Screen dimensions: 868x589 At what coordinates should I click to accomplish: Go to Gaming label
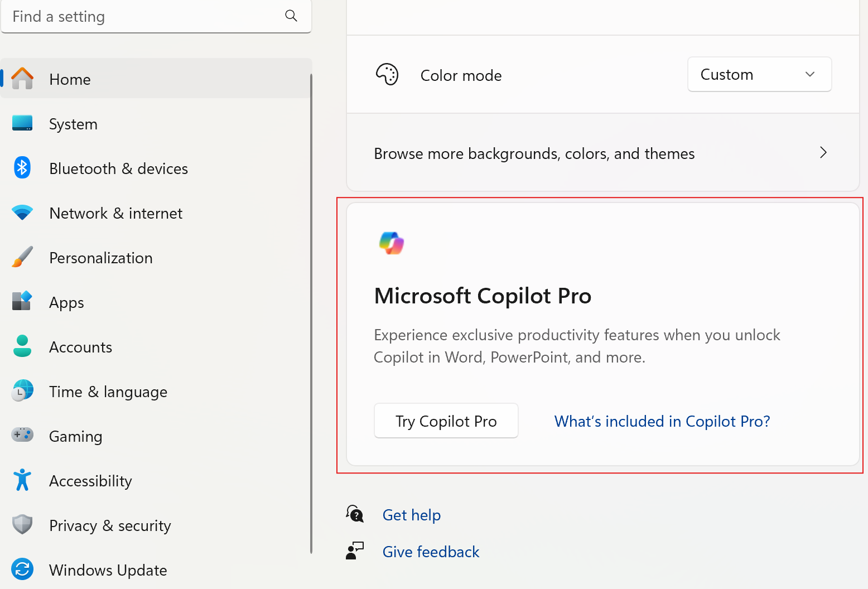75,437
